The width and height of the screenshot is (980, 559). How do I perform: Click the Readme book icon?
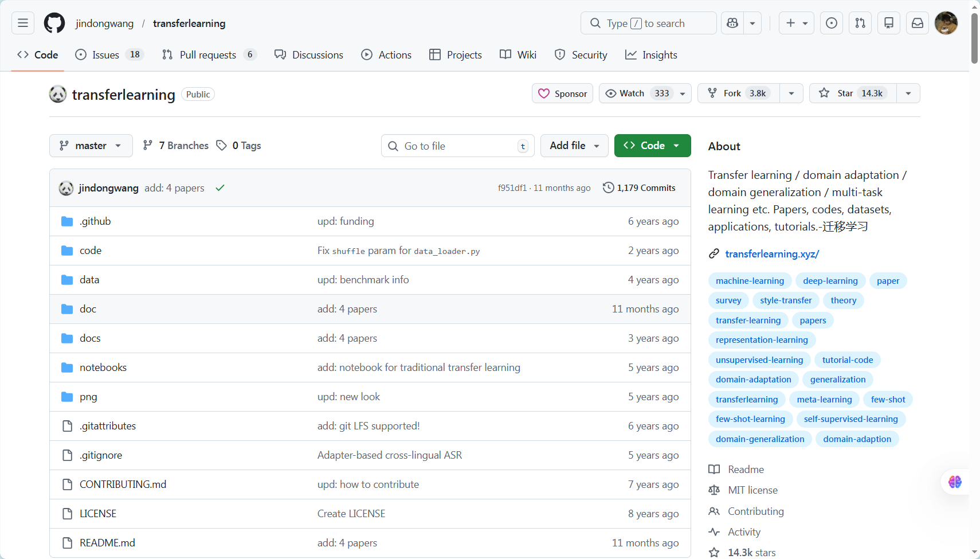pos(714,469)
